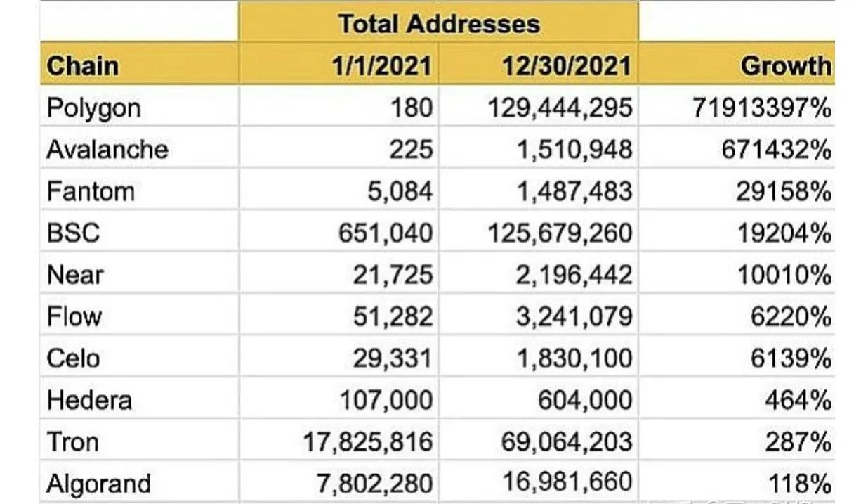Image resolution: width=868 pixels, height=504 pixels.
Task: Select the 12/30/2021 column header
Action: (567, 65)
